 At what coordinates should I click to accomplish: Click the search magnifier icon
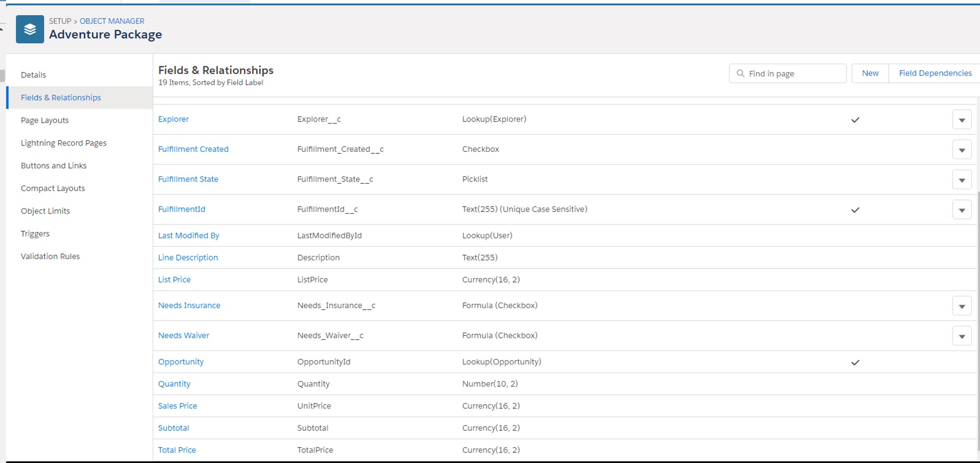[740, 73]
